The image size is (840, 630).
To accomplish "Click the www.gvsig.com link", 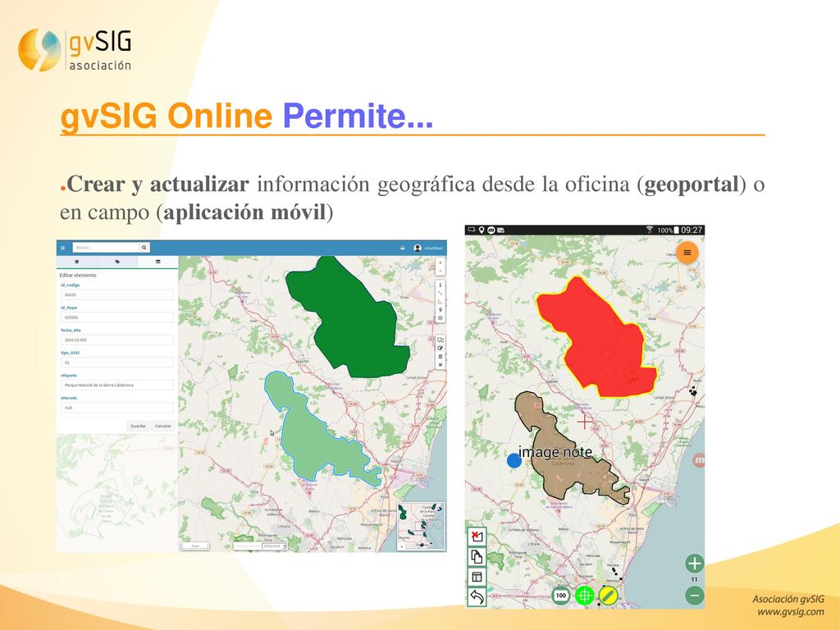I will pos(790,612).
